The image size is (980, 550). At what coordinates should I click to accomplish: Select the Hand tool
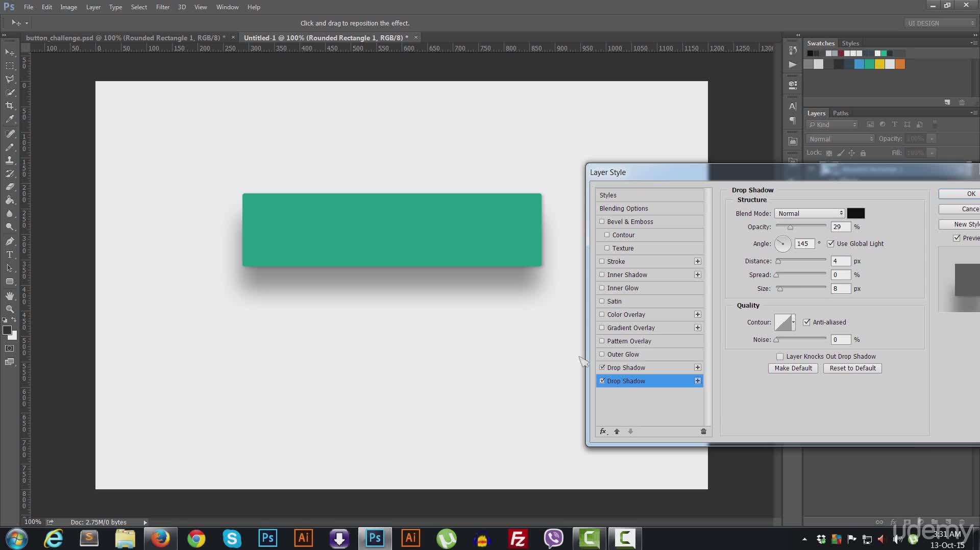coord(10,296)
